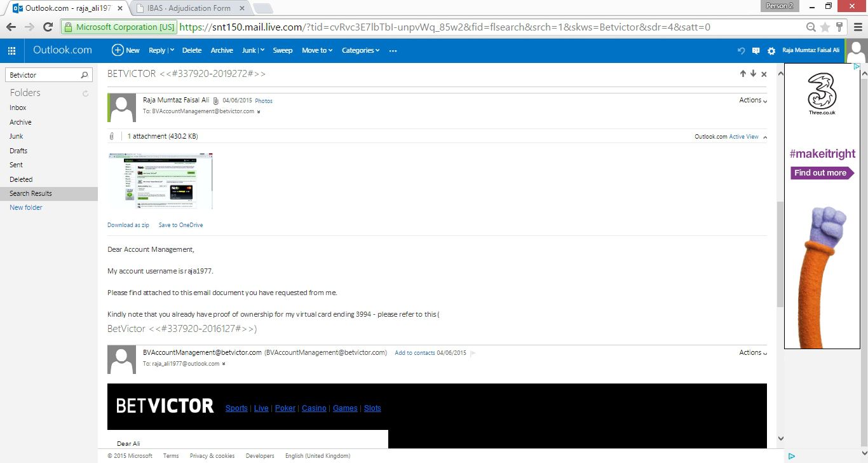The height and width of the screenshot is (463, 868).
Task: Collapse the attachment Active View section
Action: click(x=764, y=137)
